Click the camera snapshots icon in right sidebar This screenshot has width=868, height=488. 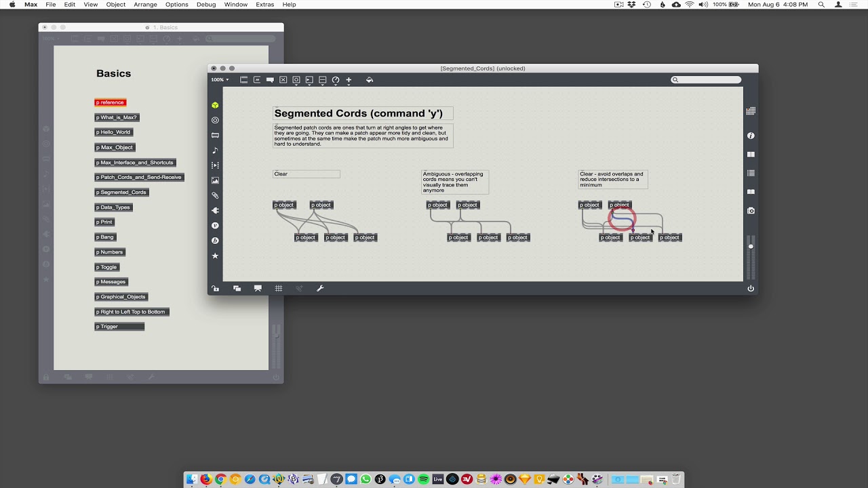(751, 211)
